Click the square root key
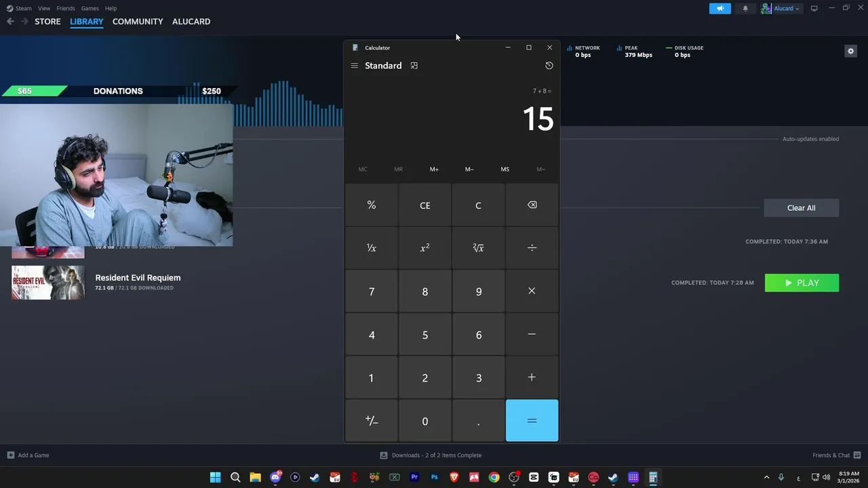868x488 pixels. pos(478,248)
